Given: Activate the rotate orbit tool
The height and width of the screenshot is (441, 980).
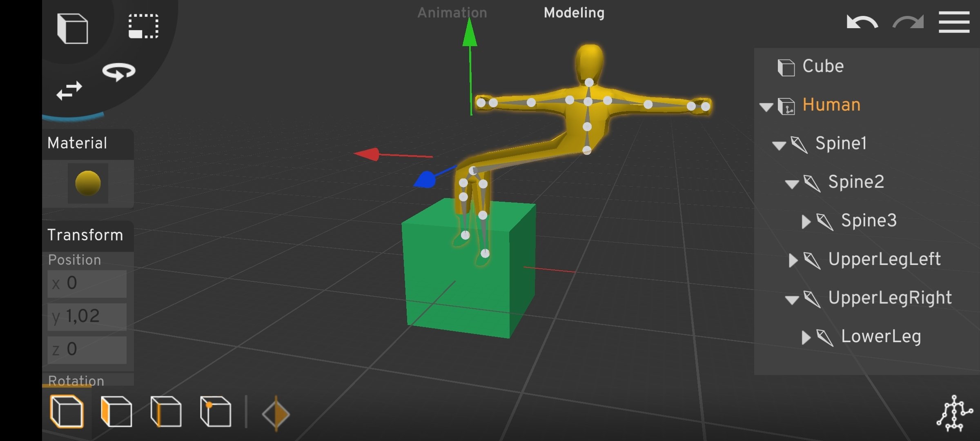Looking at the screenshot, I should tap(119, 72).
